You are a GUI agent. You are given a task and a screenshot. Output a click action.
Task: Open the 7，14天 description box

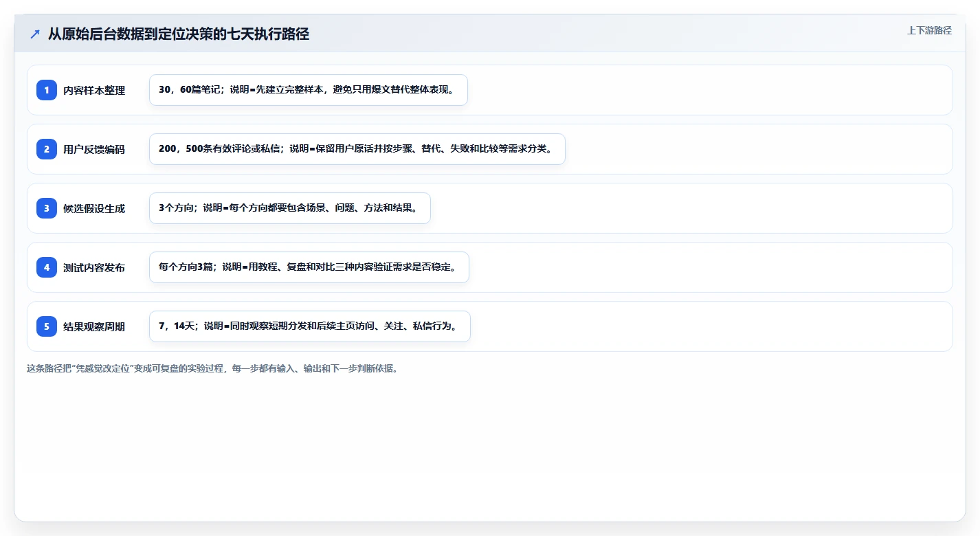(x=310, y=326)
